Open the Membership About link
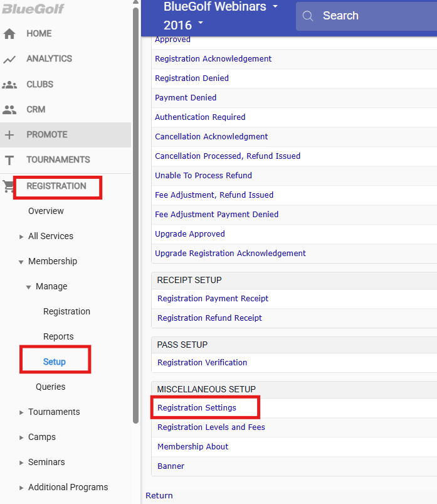The height and width of the screenshot is (504, 437). (x=192, y=446)
